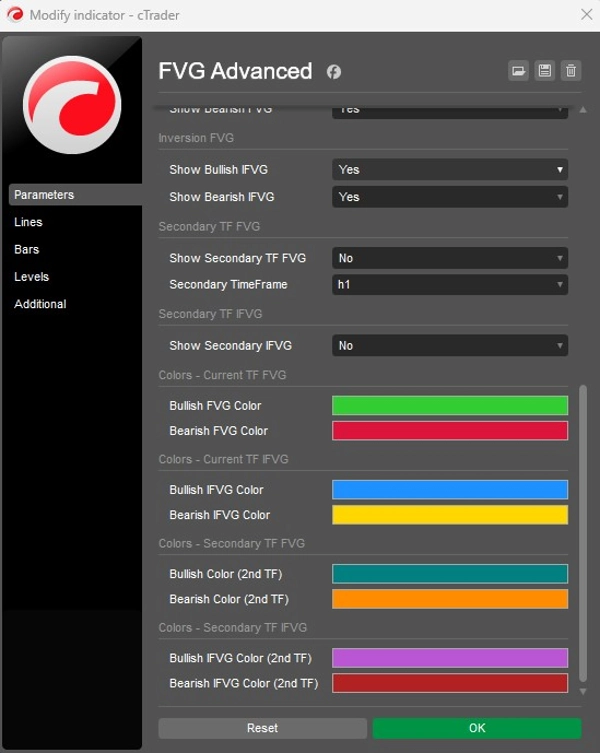Click the load preset icon
The width and height of the screenshot is (600, 753).
(x=518, y=71)
